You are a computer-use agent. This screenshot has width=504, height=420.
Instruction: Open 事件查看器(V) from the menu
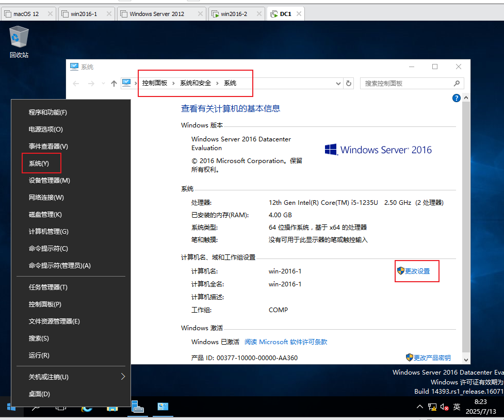pos(71,147)
